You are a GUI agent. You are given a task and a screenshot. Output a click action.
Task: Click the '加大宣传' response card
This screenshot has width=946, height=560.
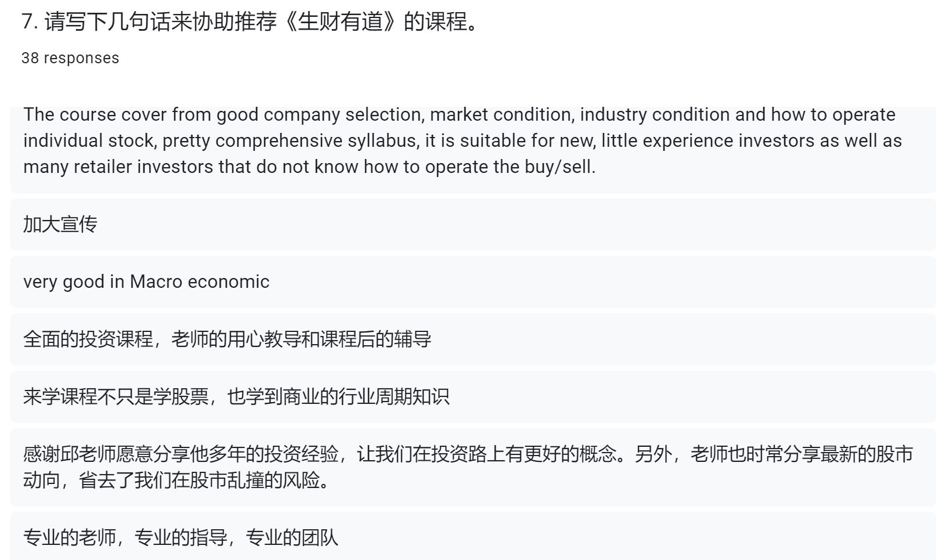(x=60, y=224)
